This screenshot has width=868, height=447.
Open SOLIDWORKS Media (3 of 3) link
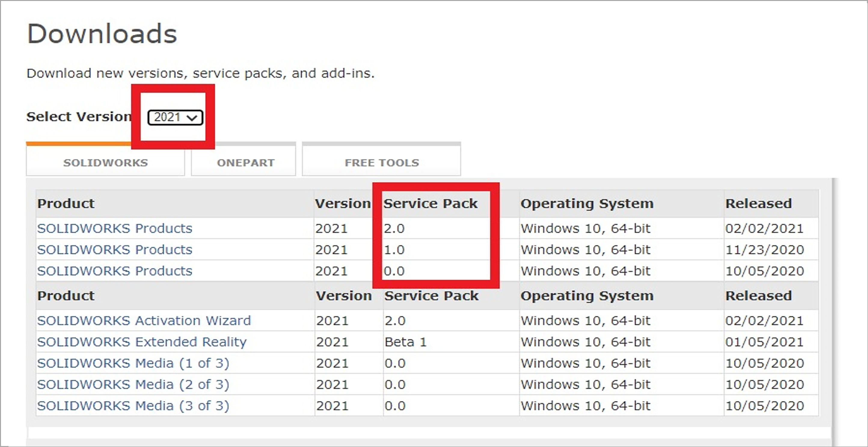point(133,406)
